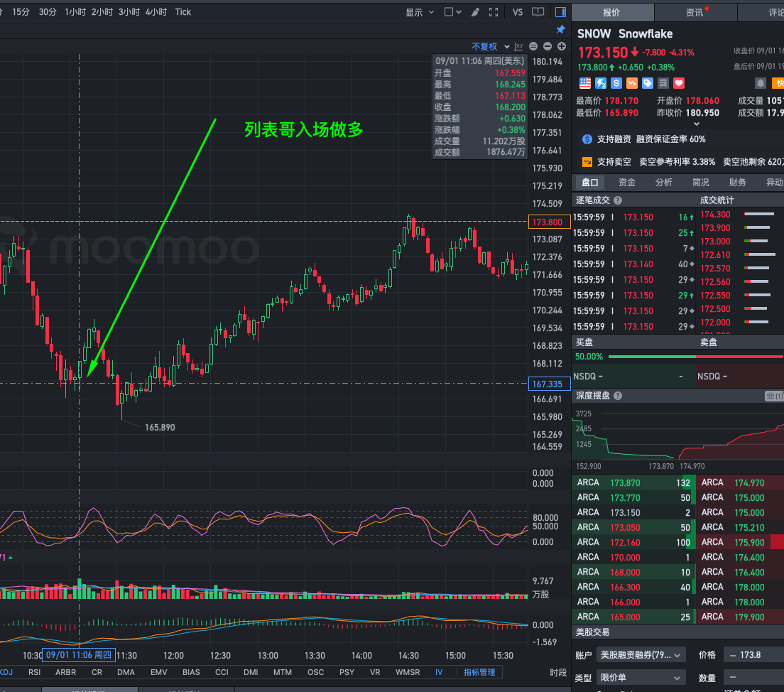
Task: Click the orange icon beside 支持卖空
Action: pos(587,162)
